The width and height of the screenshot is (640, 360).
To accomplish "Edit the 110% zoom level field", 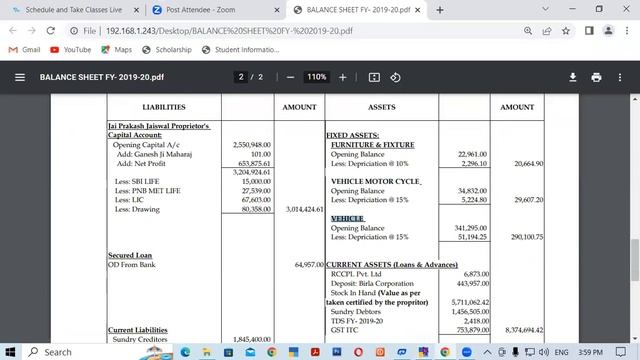I will point(316,77).
